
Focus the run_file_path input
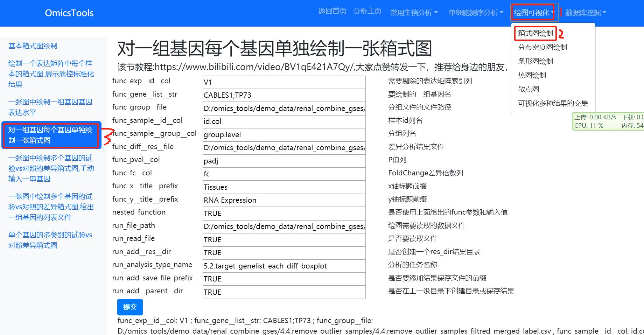pos(284,226)
